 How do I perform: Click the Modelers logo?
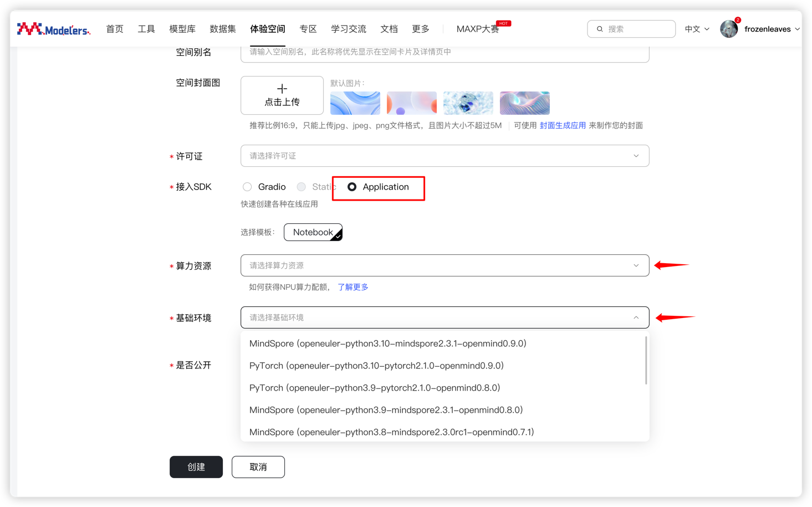pos(53,29)
